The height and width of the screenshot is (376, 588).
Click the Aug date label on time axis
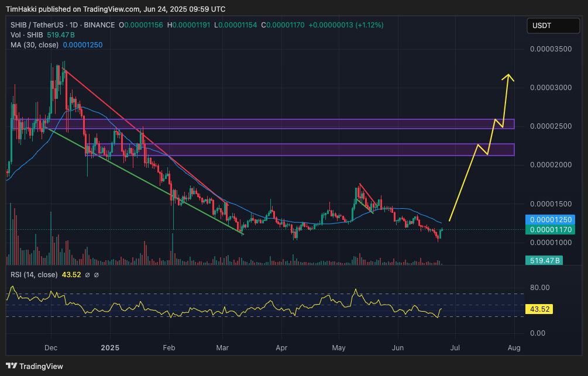pos(514,347)
